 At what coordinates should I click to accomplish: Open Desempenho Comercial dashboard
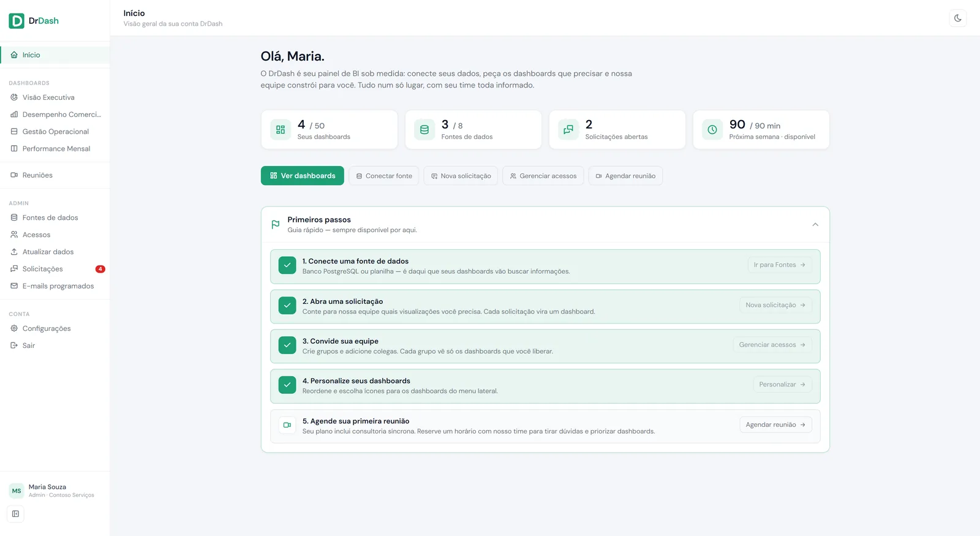click(55, 115)
